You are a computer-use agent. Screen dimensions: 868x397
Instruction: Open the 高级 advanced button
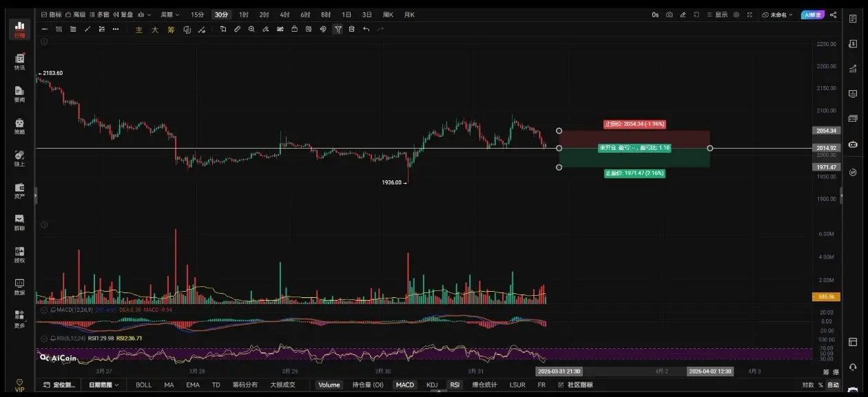[76, 14]
